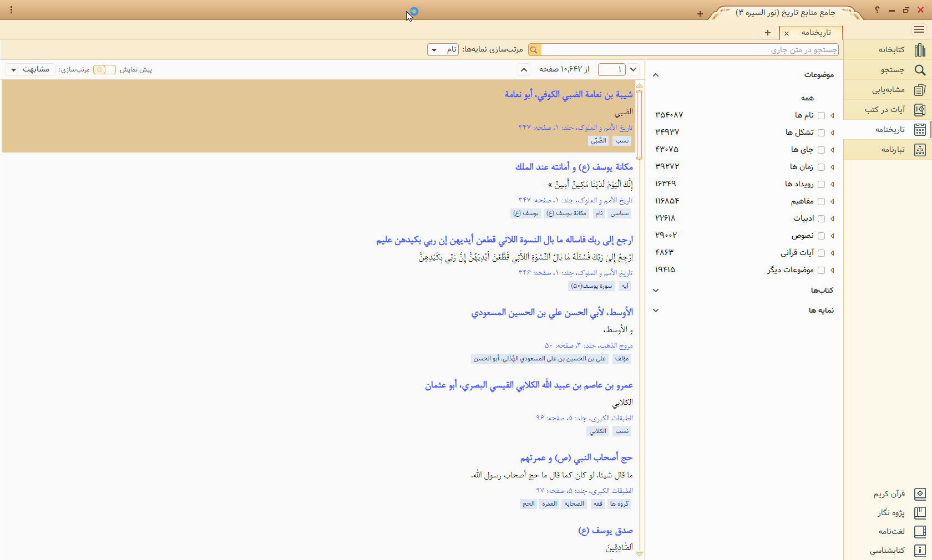Screen dimensions: 932x560
Task: Expand the رویداد ها tree arrow
Action: click(x=832, y=184)
